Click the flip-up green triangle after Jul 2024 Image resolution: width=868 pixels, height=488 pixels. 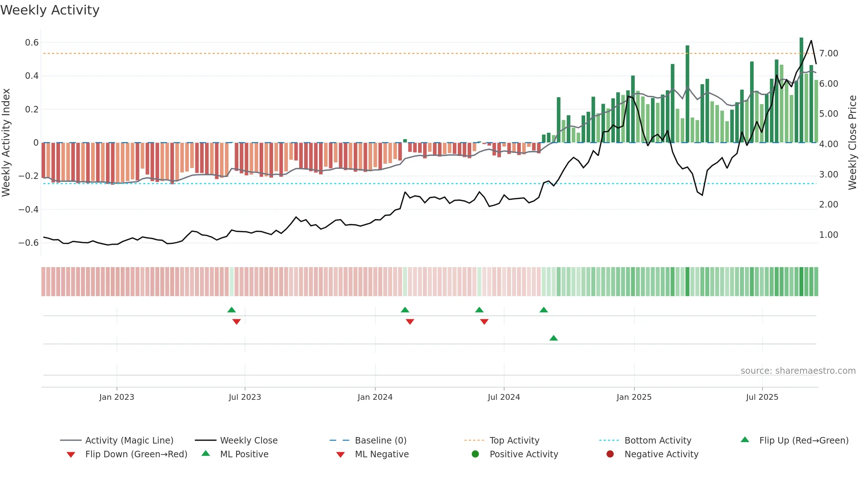544,310
